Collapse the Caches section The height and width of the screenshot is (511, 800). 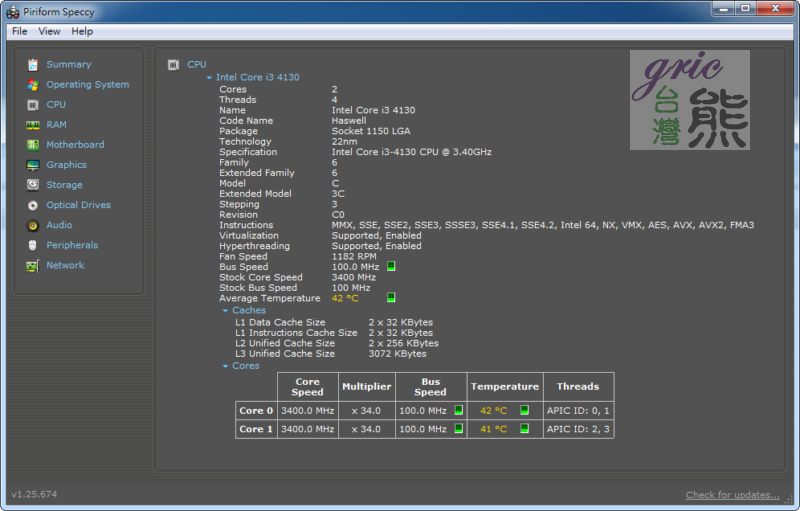click(x=225, y=311)
